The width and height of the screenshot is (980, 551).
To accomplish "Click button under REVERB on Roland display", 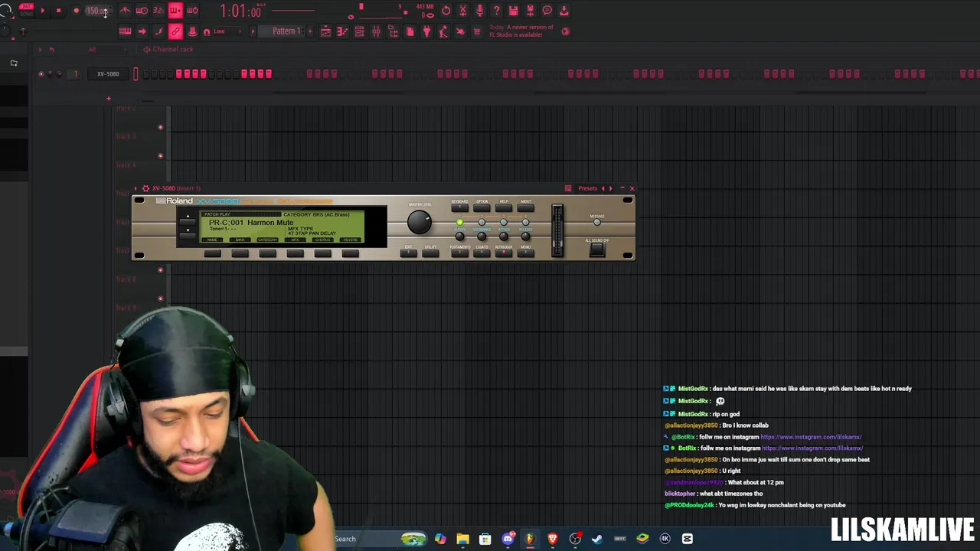I will (x=350, y=253).
